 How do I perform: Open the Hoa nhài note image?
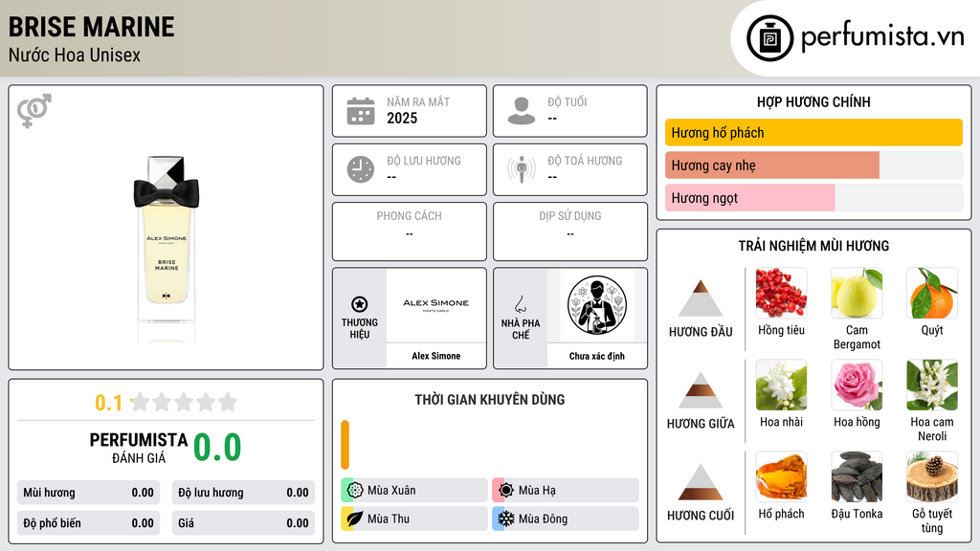point(781,385)
